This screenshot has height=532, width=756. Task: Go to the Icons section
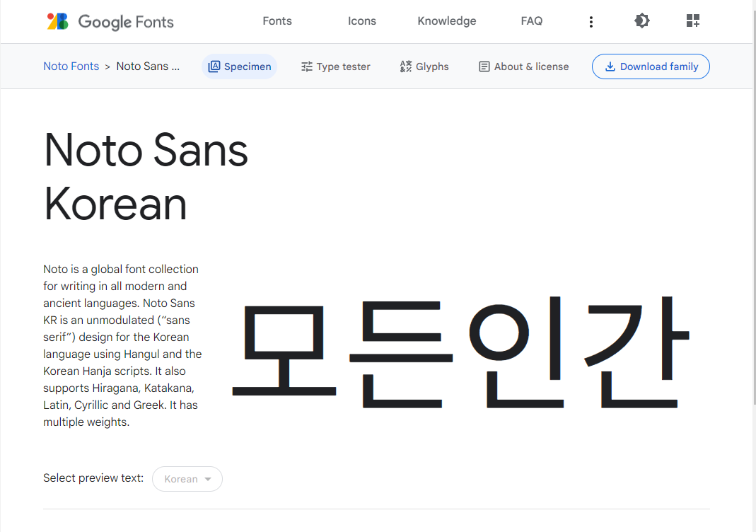[x=362, y=21]
